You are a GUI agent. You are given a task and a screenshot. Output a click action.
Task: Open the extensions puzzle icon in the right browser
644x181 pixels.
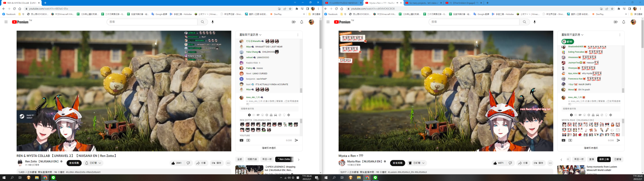click(x=619, y=9)
